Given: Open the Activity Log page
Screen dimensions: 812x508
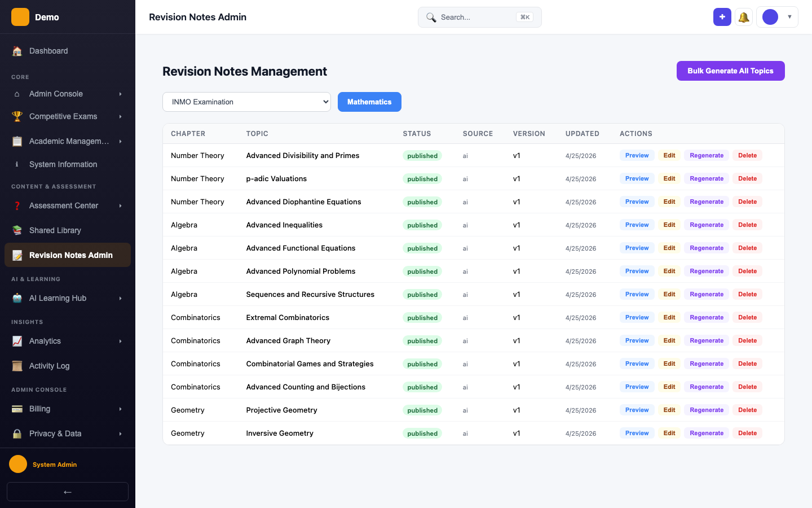Looking at the screenshot, I should tap(68, 366).
